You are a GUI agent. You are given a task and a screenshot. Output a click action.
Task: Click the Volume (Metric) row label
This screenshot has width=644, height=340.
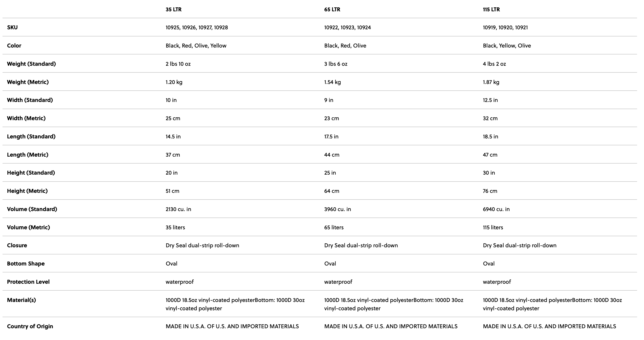pos(28,227)
